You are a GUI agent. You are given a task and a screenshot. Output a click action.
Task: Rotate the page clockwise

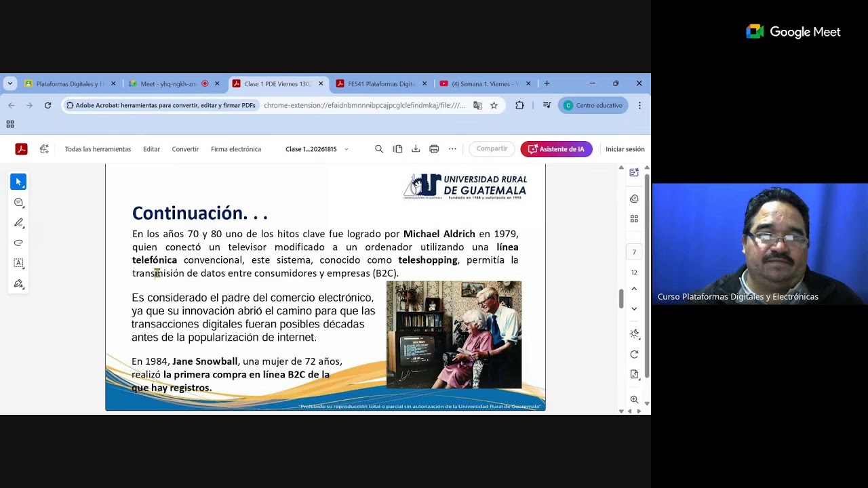pos(634,354)
